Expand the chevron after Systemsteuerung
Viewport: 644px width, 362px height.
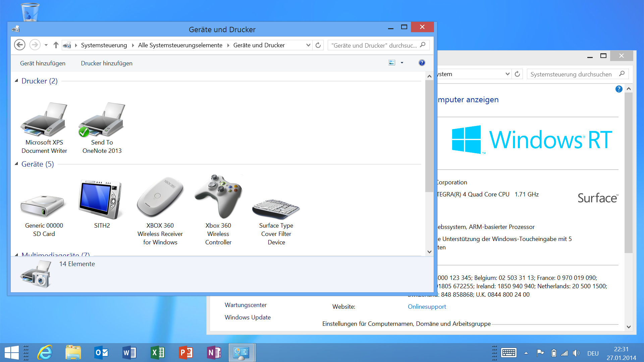(133, 45)
